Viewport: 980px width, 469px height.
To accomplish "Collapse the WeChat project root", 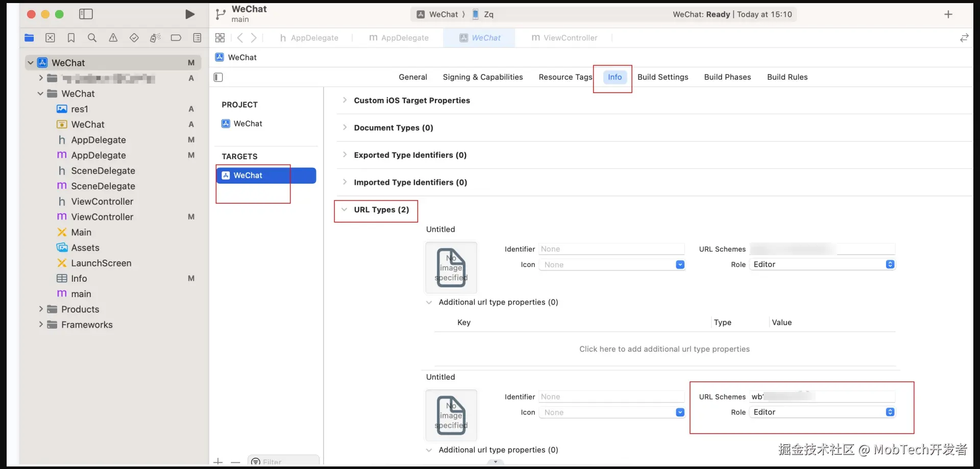I will click(x=31, y=63).
